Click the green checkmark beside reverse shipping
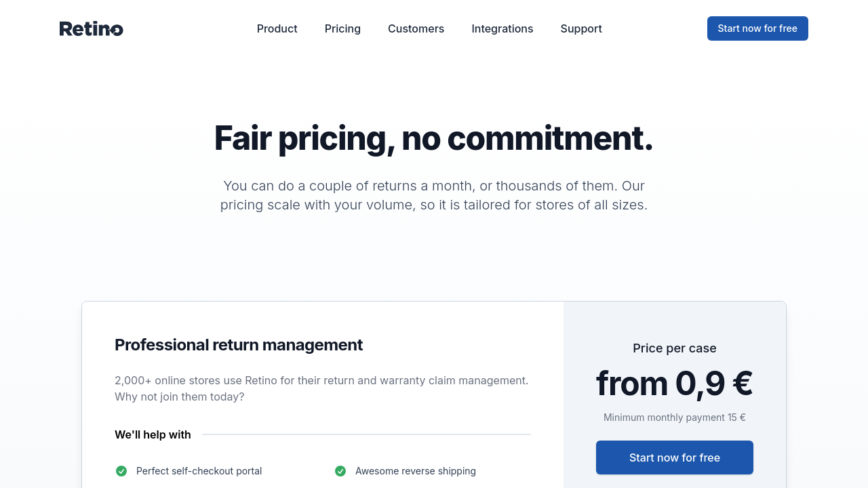The width and height of the screenshot is (868, 488). (340, 471)
